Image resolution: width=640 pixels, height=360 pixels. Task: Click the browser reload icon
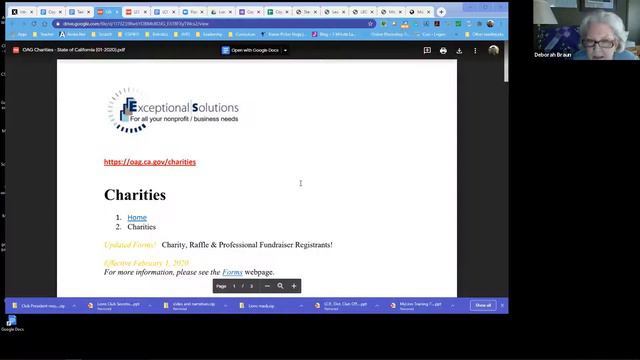[34, 24]
